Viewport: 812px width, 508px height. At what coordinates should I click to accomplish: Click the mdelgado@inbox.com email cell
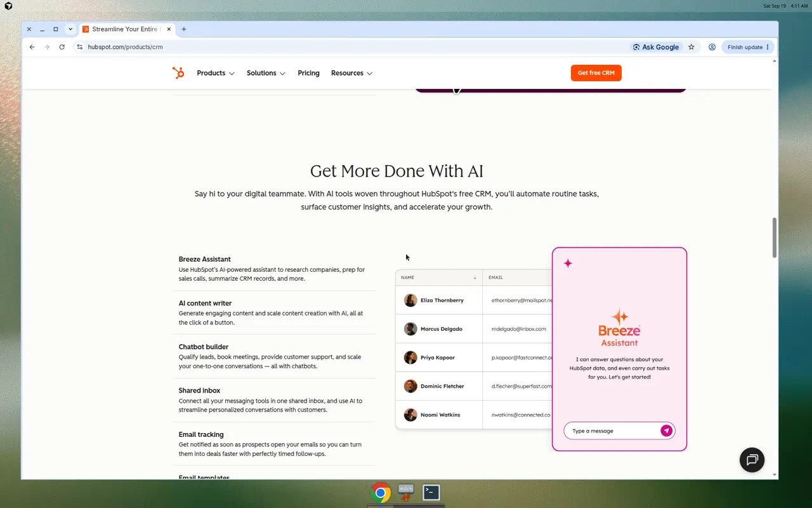tap(518, 329)
